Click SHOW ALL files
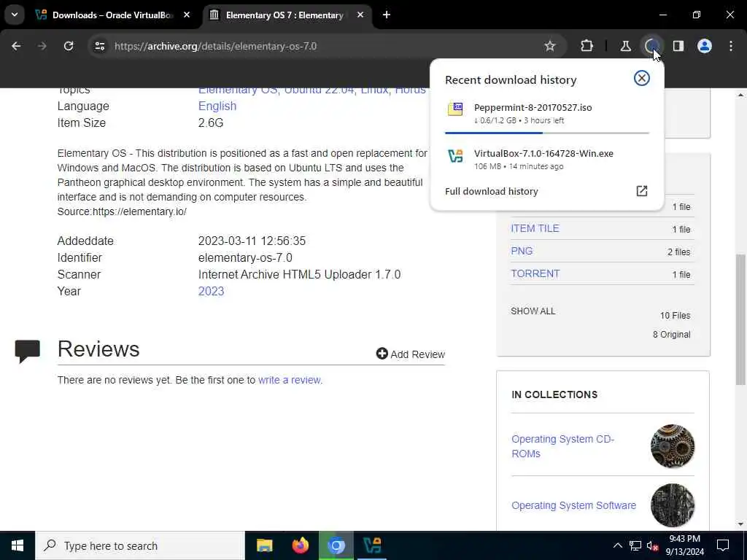The image size is (747, 560). (533, 311)
